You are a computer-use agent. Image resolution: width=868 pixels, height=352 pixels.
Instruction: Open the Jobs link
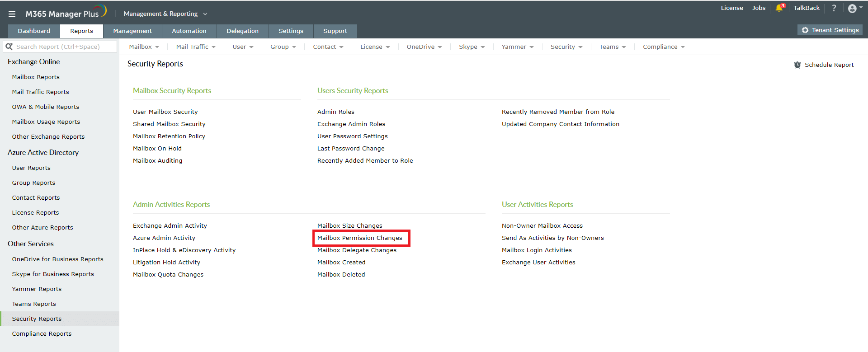(x=759, y=8)
